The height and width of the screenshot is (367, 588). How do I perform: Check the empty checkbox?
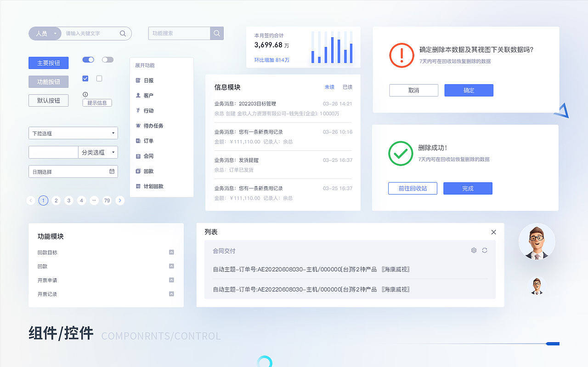pyautogui.click(x=99, y=79)
